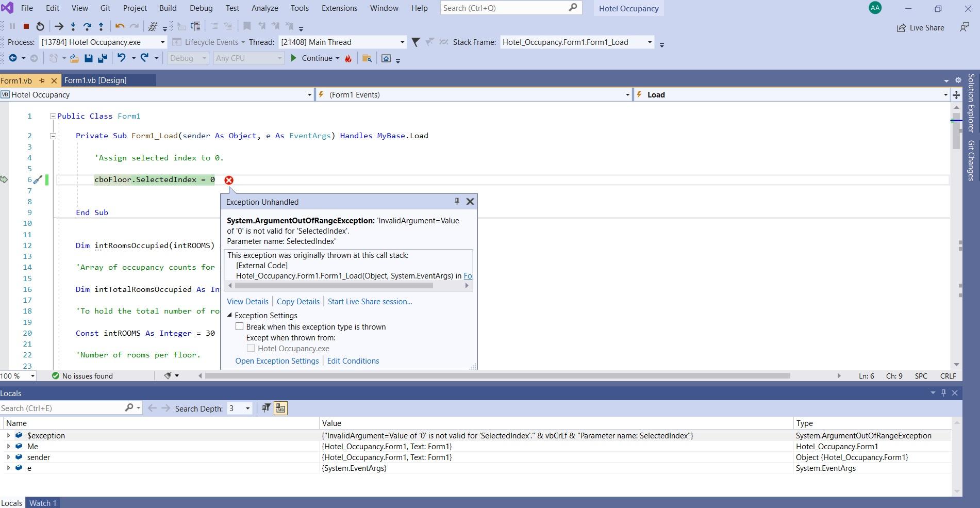This screenshot has height=508, width=980.
Task: Click the Hot Reload flame icon
Action: point(348,58)
